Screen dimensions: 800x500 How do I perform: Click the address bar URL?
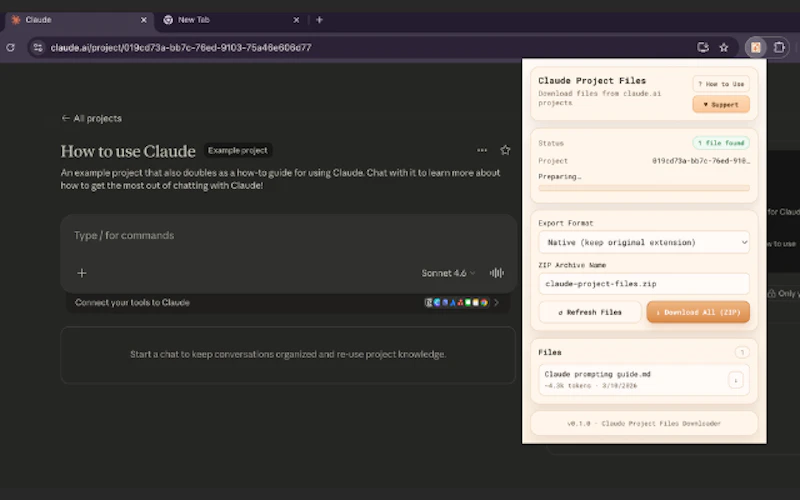point(181,47)
